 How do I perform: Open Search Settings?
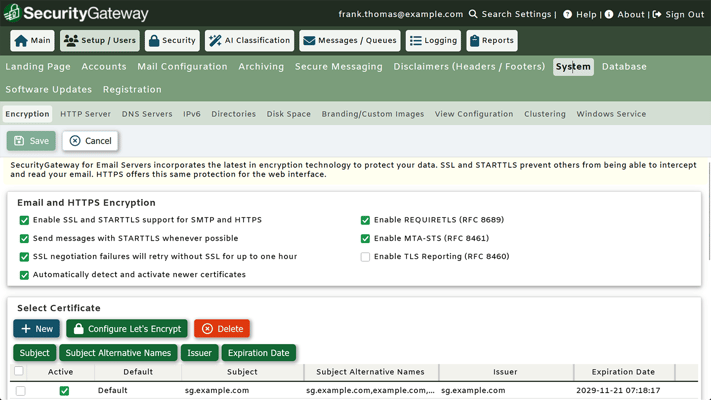click(x=516, y=14)
